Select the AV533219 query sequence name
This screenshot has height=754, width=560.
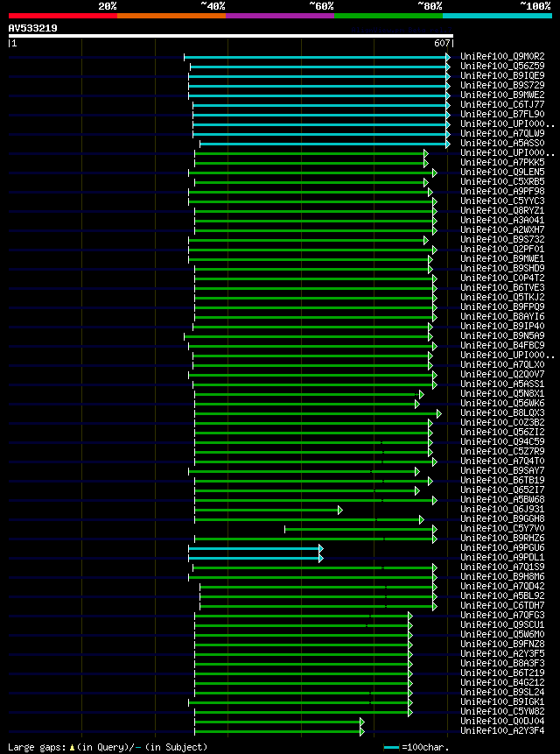pos(32,28)
